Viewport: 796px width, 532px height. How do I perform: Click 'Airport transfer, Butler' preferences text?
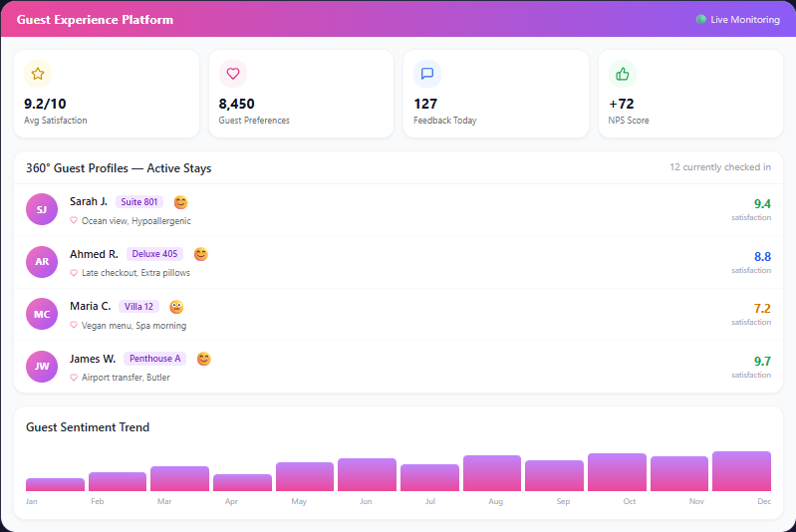point(126,378)
